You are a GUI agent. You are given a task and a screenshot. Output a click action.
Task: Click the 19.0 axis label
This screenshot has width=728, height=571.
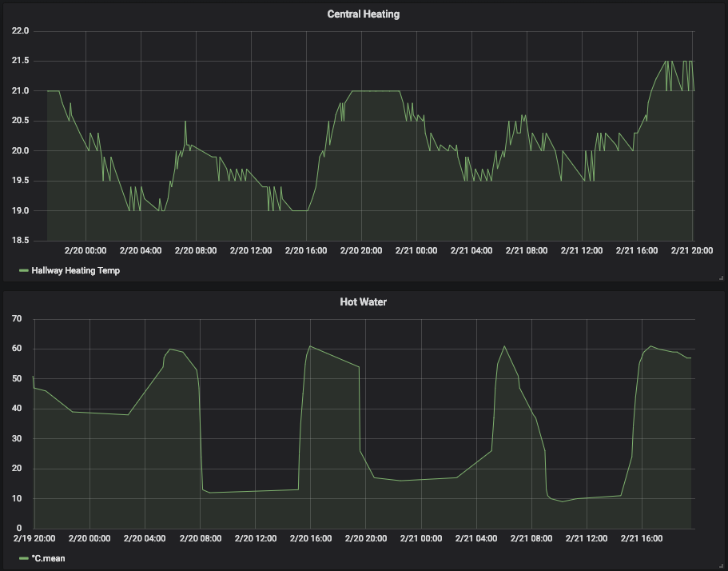click(20, 210)
